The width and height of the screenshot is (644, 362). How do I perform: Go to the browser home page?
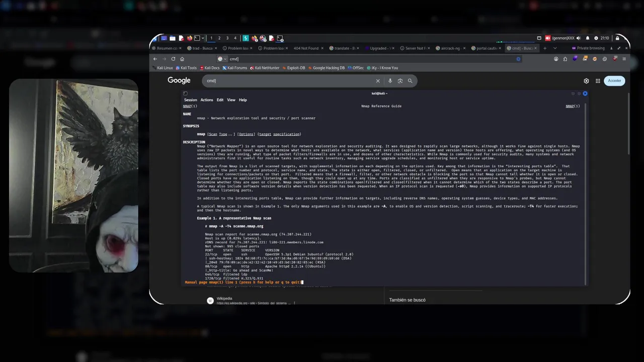(x=182, y=59)
